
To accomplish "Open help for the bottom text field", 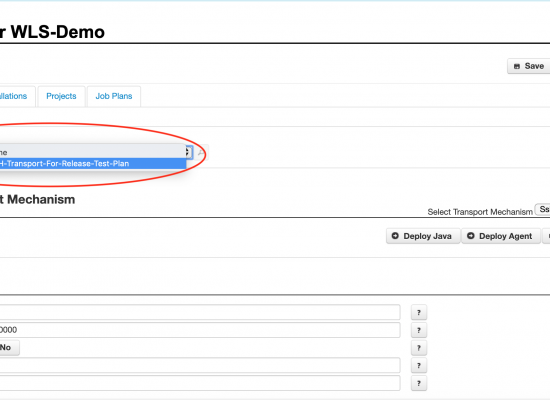I will tap(419, 383).
